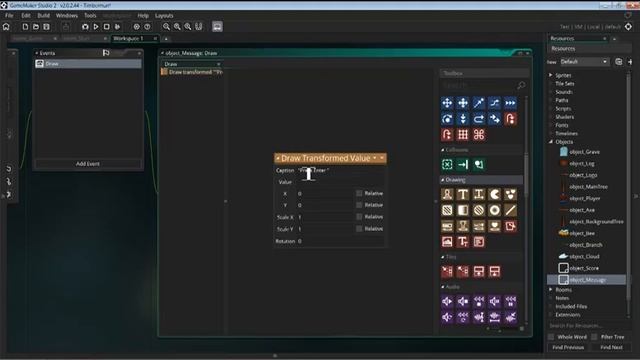
Task: Select object_Score in resource tree
Action: pos(584,268)
